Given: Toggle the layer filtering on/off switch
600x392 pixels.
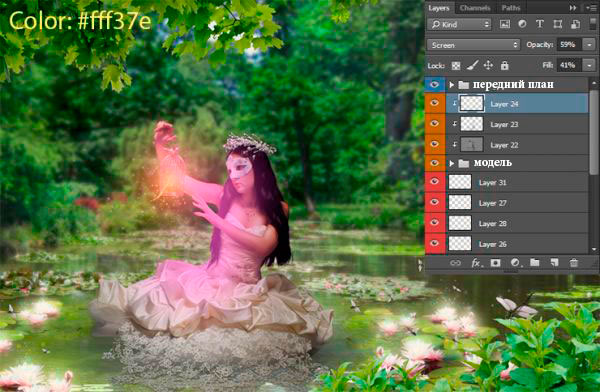Looking at the screenshot, I should [593, 23].
